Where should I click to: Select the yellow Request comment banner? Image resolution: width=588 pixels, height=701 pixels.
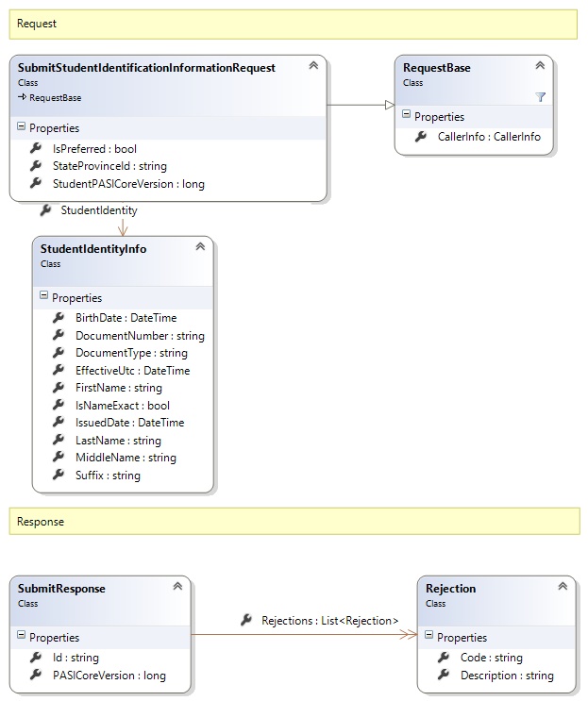point(294,24)
